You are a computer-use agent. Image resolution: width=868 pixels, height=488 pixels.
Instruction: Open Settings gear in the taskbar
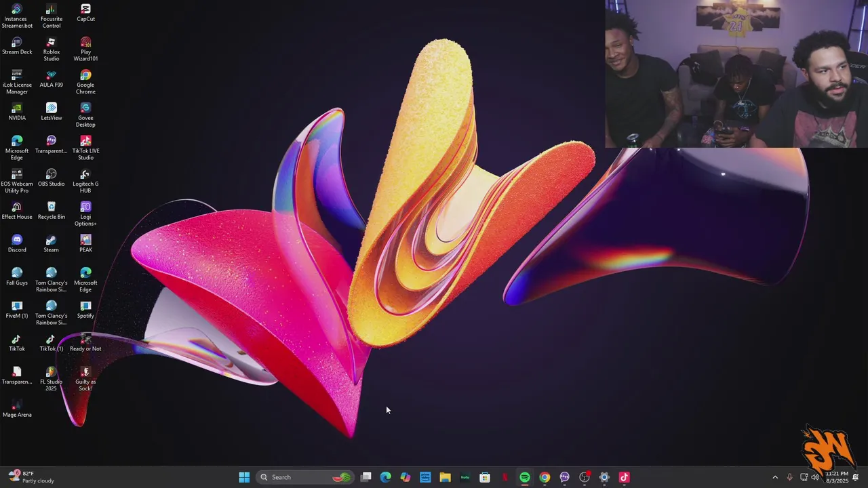(x=604, y=477)
